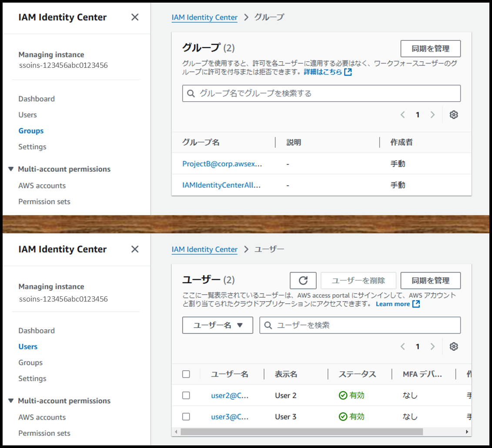Click the refresh icon button in Users panel
492x448 pixels.
[x=303, y=280]
